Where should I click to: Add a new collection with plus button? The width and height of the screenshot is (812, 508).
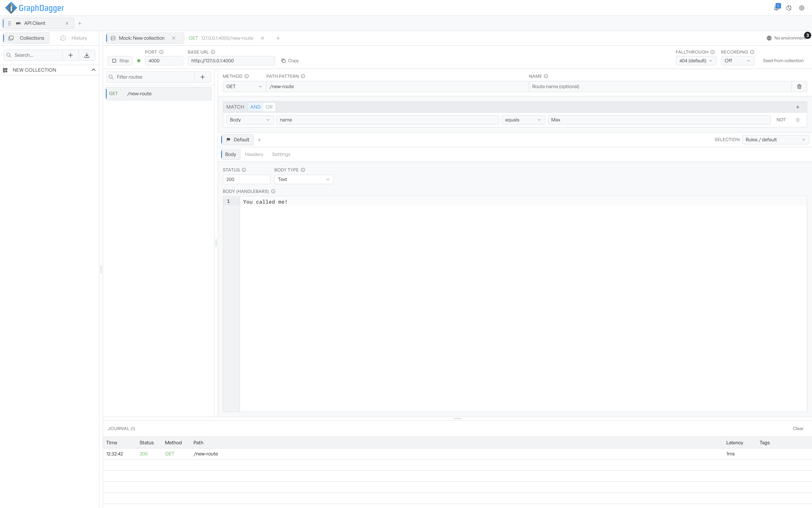(70, 55)
